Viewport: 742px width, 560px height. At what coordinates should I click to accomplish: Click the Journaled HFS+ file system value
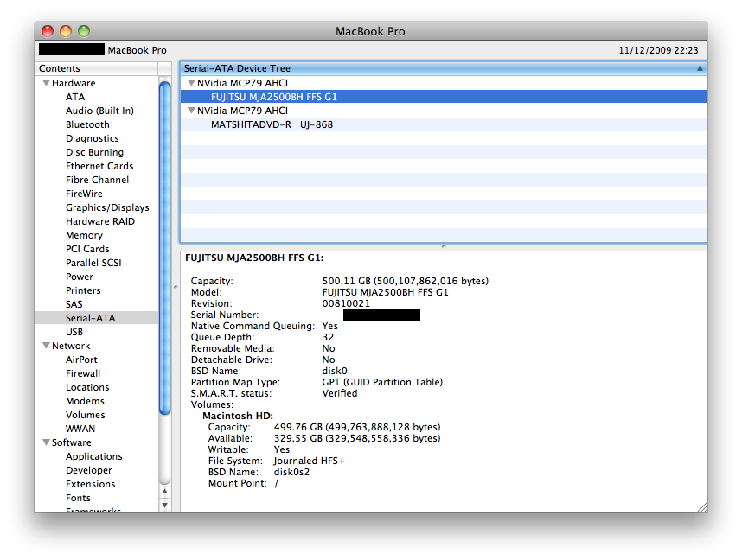[309, 461]
